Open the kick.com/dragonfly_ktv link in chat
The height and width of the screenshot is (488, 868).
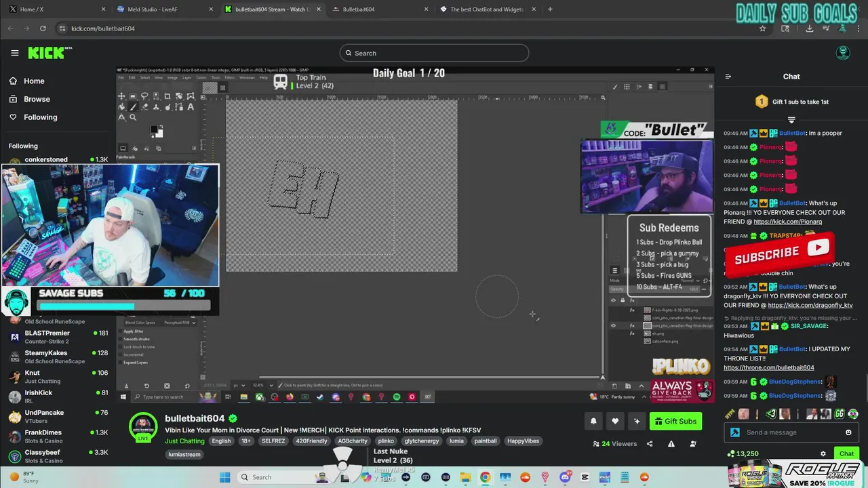click(810, 305)
